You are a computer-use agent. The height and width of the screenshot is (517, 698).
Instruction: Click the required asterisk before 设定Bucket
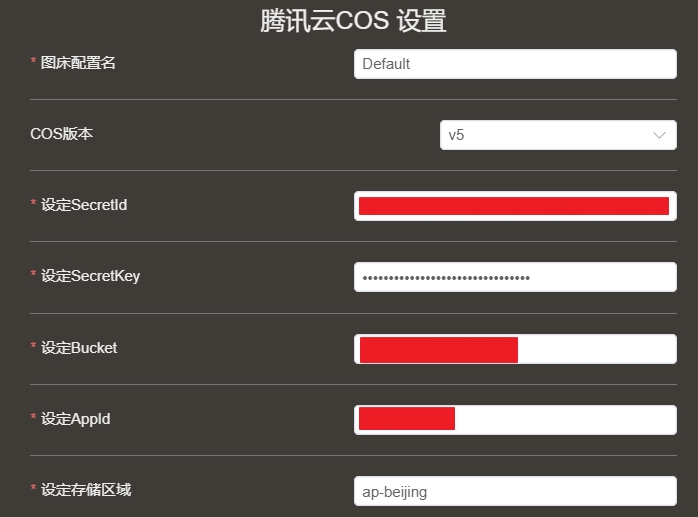tap(34, 349)
